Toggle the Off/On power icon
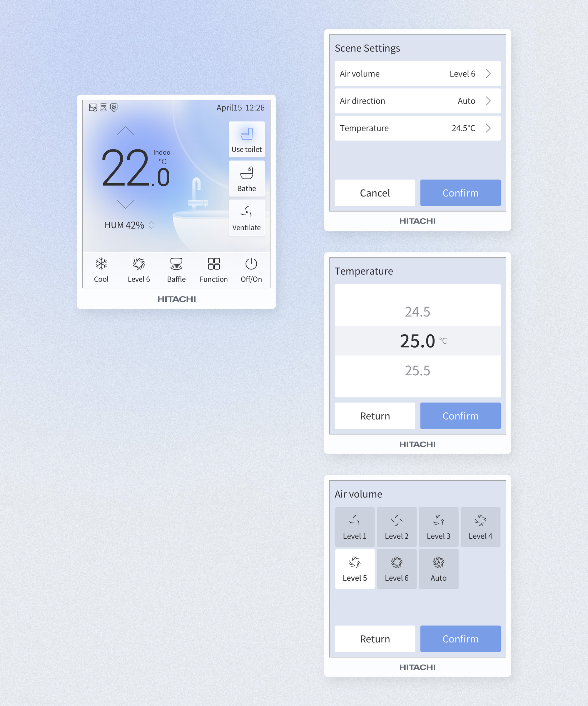 [251, 263]
